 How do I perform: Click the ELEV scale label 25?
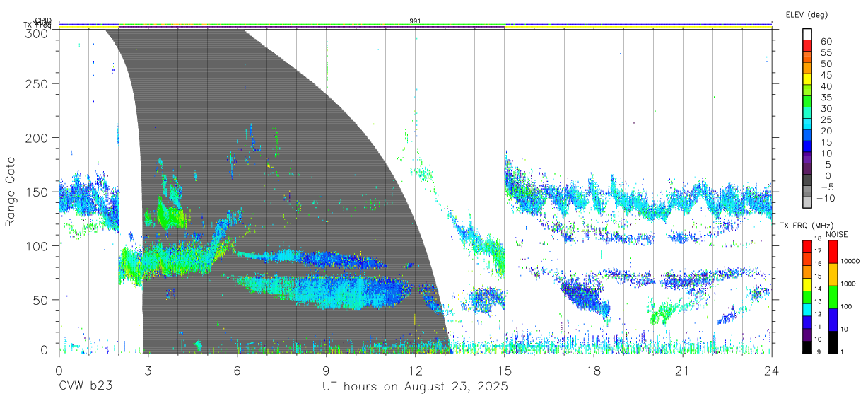[826, 120]
